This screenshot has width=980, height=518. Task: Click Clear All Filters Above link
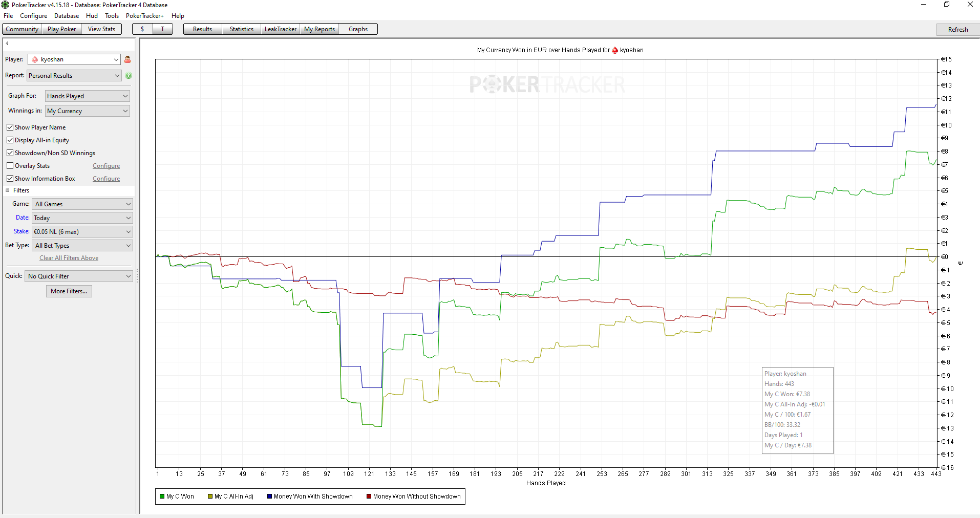(69, 258)
